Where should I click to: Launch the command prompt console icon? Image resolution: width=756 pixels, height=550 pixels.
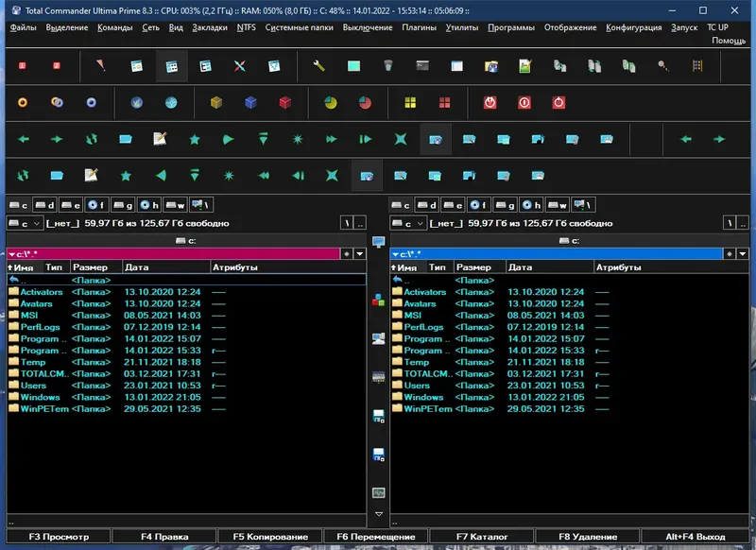point(422,65)
